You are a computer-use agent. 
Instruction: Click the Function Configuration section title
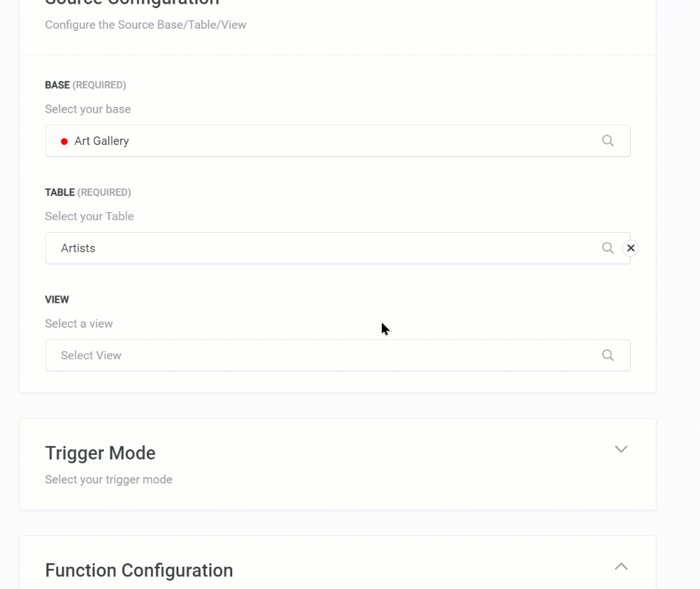pyautogui.click(x=139, y=571)
